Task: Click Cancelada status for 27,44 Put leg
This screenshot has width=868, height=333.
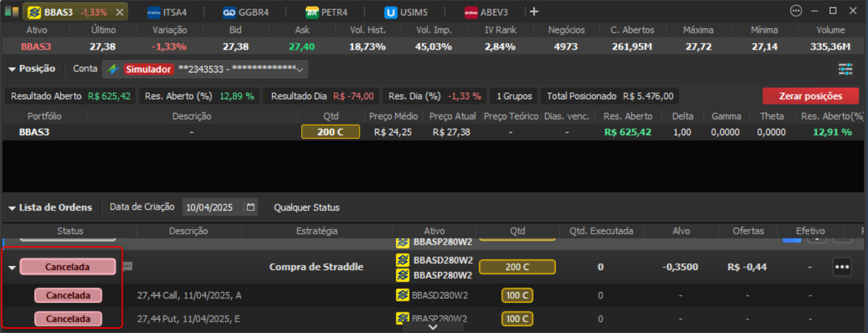Action: pos(68,319)
